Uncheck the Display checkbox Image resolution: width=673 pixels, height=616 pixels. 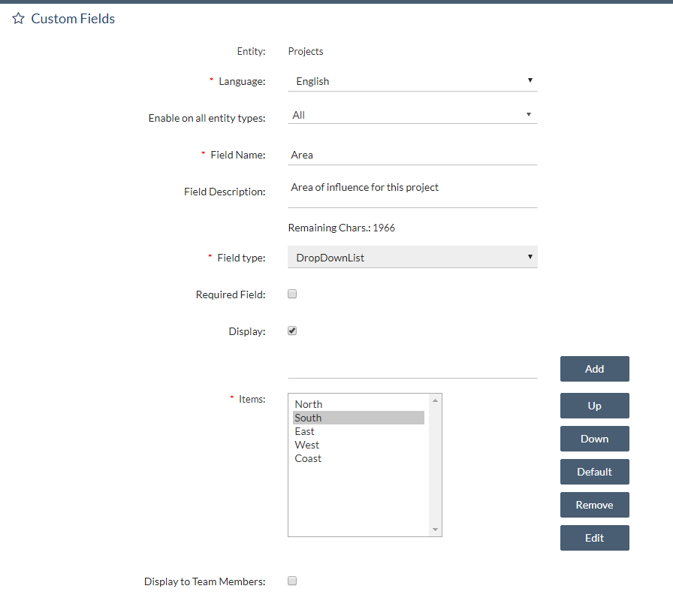coord(291,331)
